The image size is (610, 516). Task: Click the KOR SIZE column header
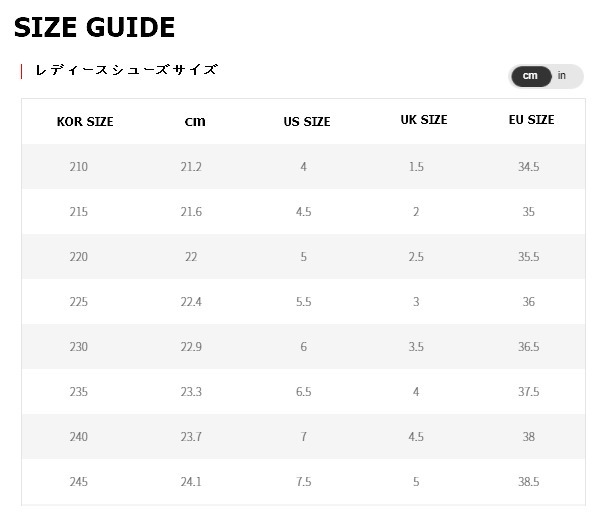point(85,121)
